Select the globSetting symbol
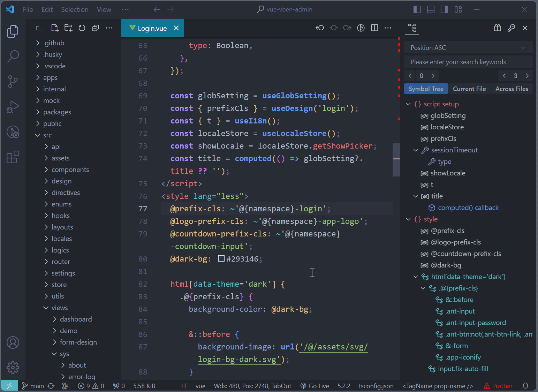 coord(448,116)
